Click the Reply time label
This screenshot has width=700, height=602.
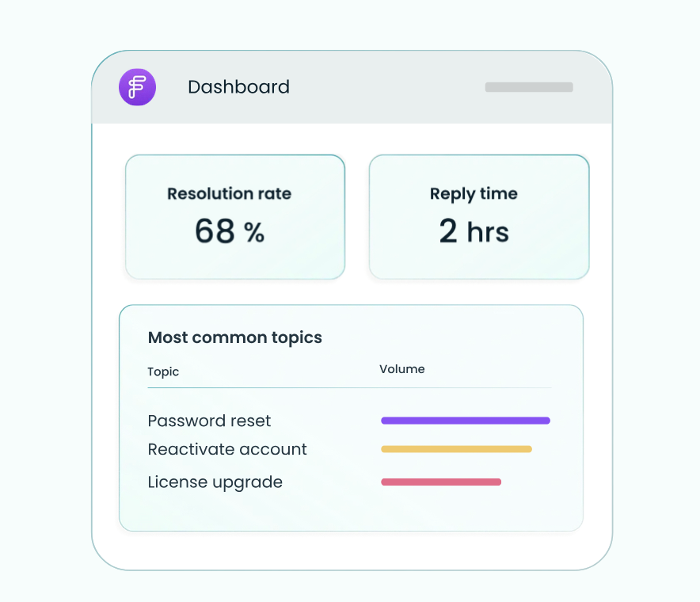[x=474, y=194]
